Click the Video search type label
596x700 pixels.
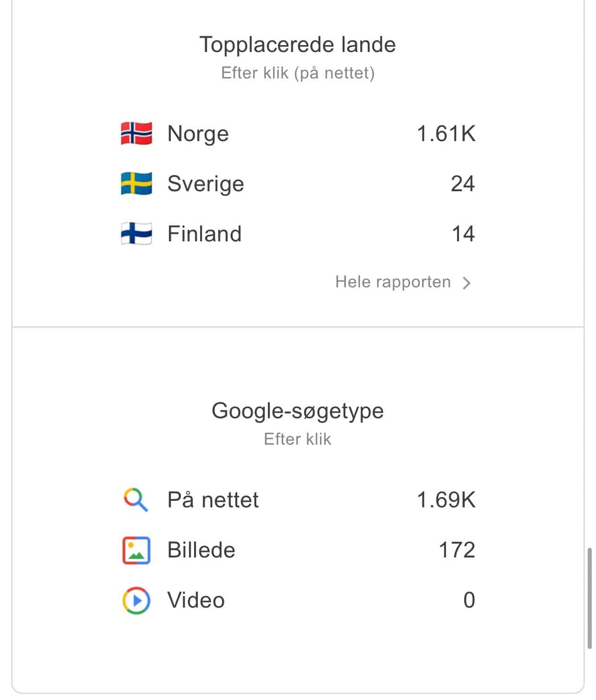tap(196, 600)
